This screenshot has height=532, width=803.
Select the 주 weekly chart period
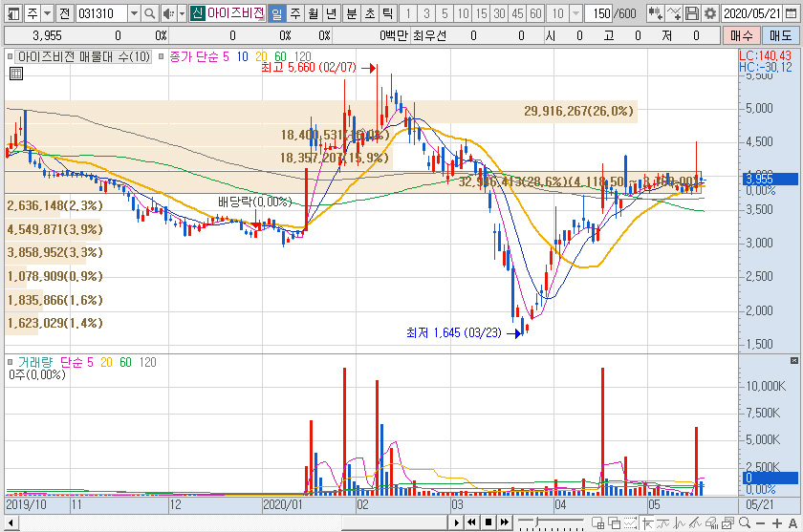(295, 13)
